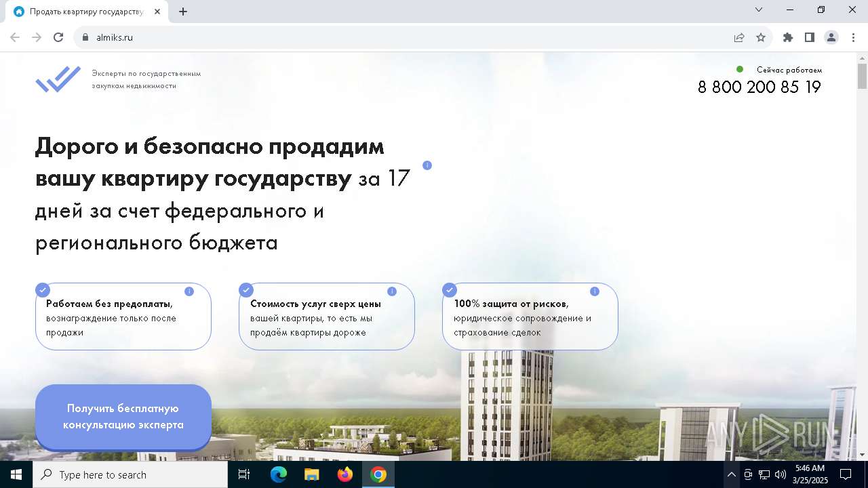Expand the tab search chevron
The width and height of the screenshot is (868, 488).
[x=759, y=9]
